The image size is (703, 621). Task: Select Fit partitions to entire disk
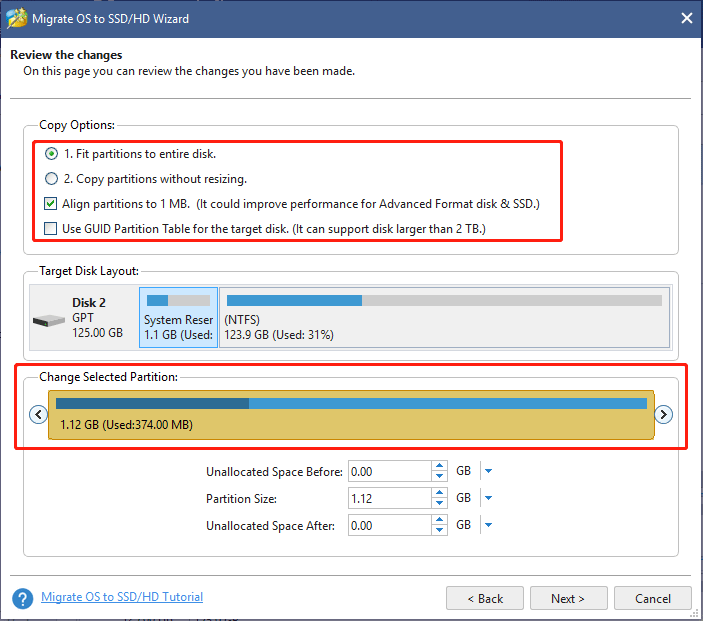tap(52, 154)
